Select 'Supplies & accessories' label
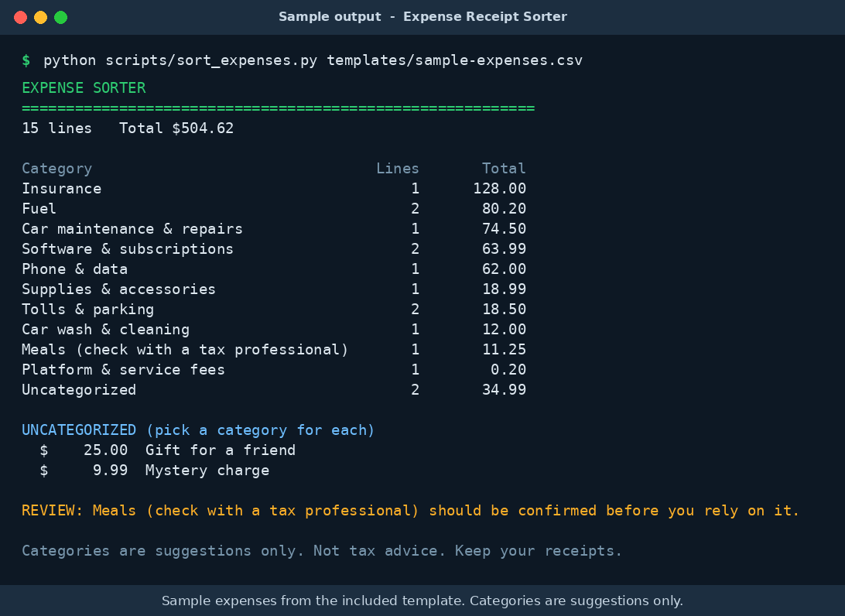This screenshot has height=616, width=845. pyautogui.click(x=118, y=289)
